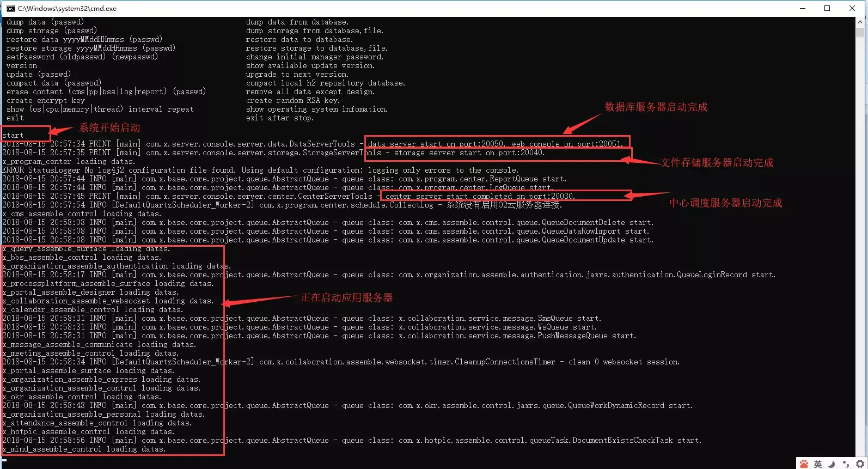Click the 'update (passwd)' command text
This screenshot has width=868, height=469.
tap(39, 75)
